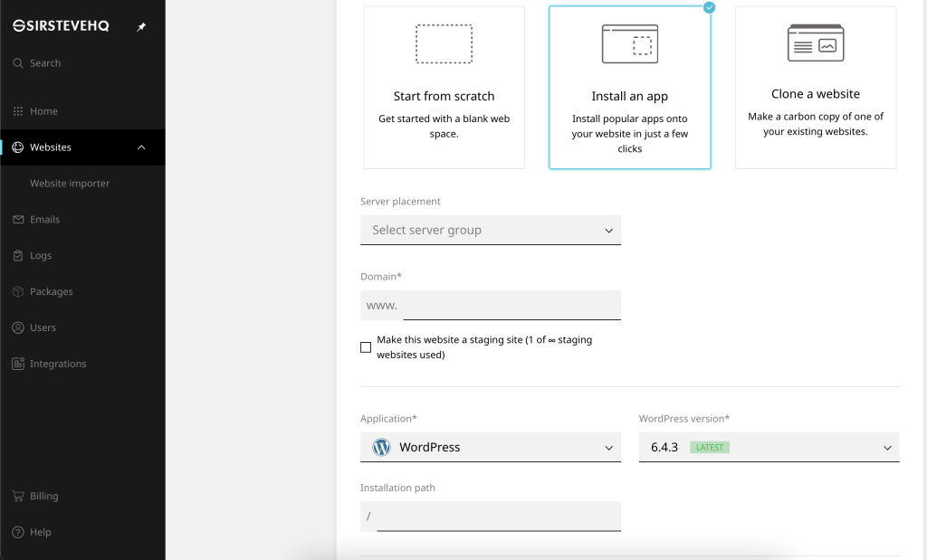Expand the Application WordPress dropdown
This screenshot has width=927, height=560.
pyautogui.click(x=491, y=447)
